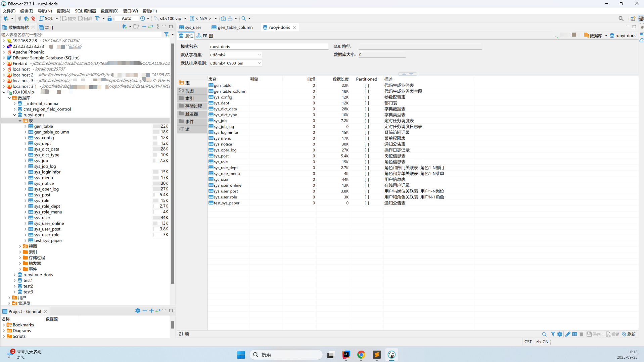Click the pencil edit icon in bottom toolbar
This screenshot has height=362, width=644.
(x=567, y=334)
